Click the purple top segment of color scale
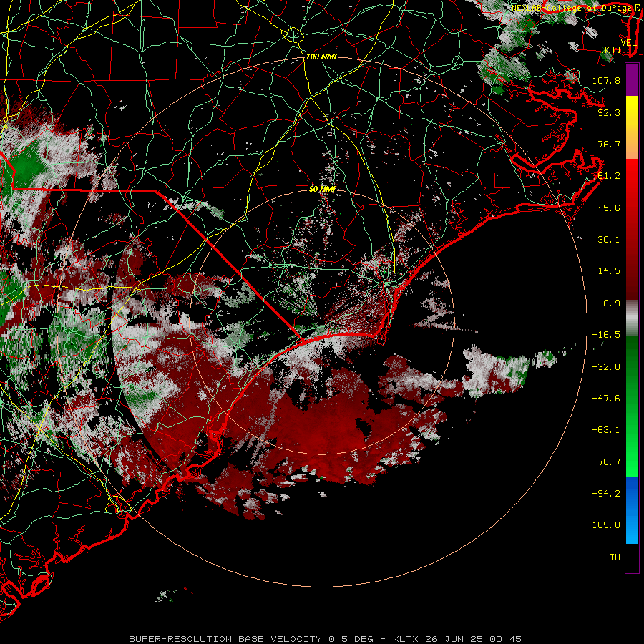The height and width of the screenshot is (644, 644). click(x=632, y=79)
